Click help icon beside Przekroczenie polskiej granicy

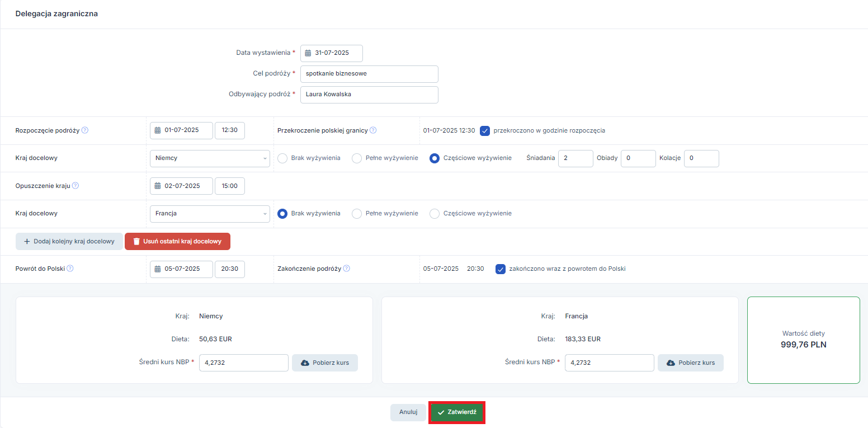click(373, 130)
